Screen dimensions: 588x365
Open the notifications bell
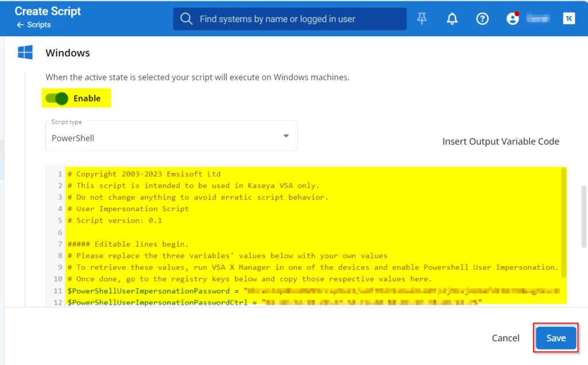[x=452, y=19]
